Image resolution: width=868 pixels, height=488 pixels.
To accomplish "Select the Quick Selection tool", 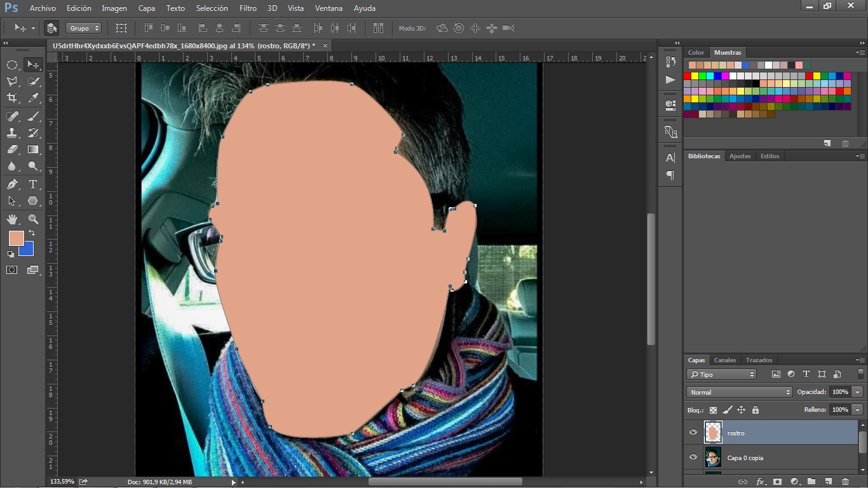I will coord(33,81).
